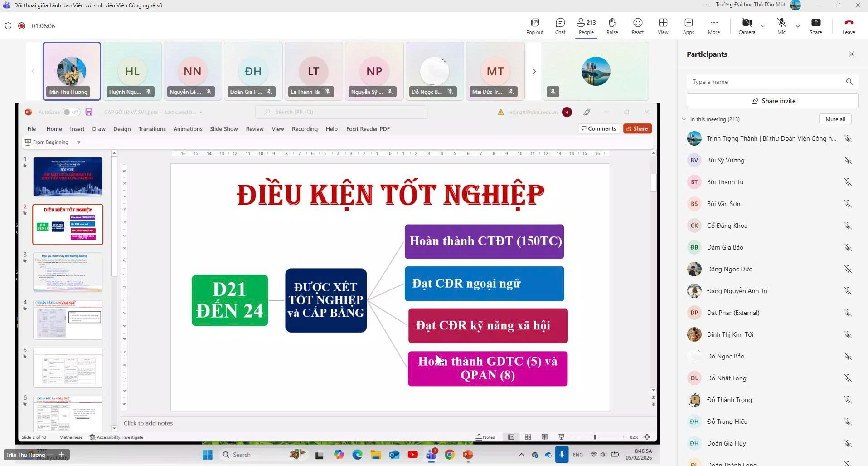Viewport: 868px width, 466px height.
Task: Click the Share invite button
Action: click(772, 101)
